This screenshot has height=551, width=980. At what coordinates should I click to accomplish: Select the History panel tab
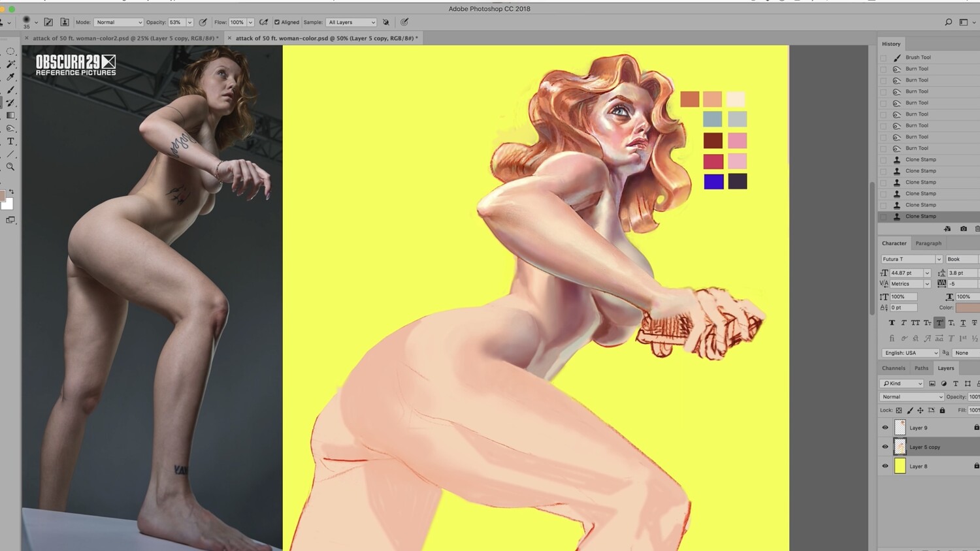click(891, 44)
